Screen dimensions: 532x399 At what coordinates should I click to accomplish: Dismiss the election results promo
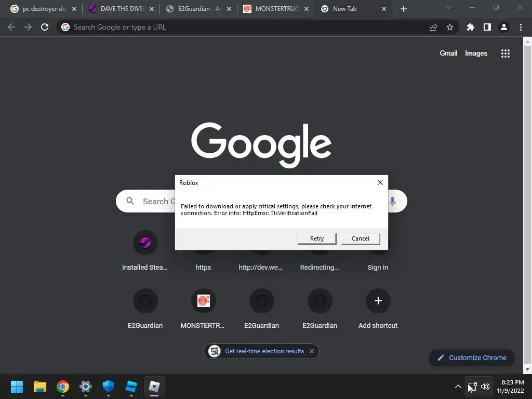(x=312, y=351)
